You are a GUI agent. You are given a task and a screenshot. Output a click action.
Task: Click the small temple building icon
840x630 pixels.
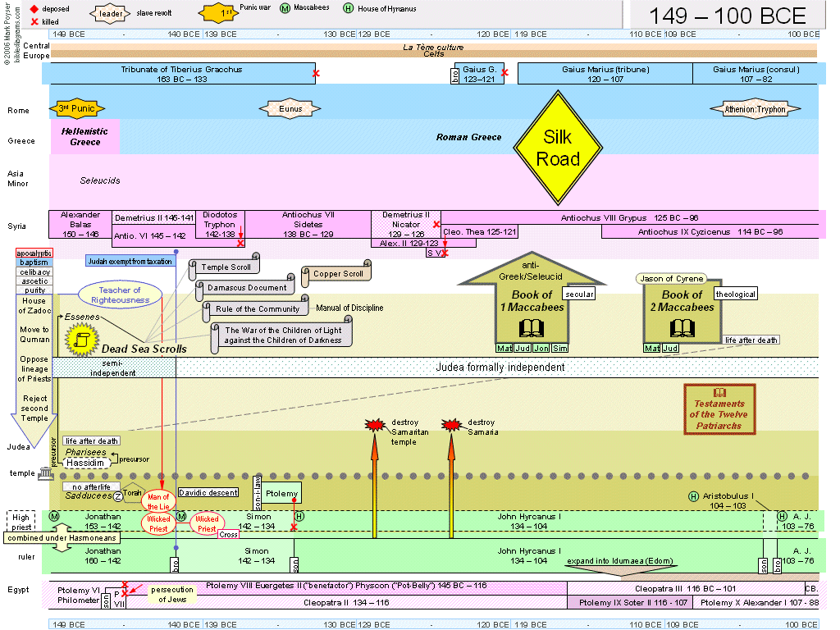[x=46, y=473]
